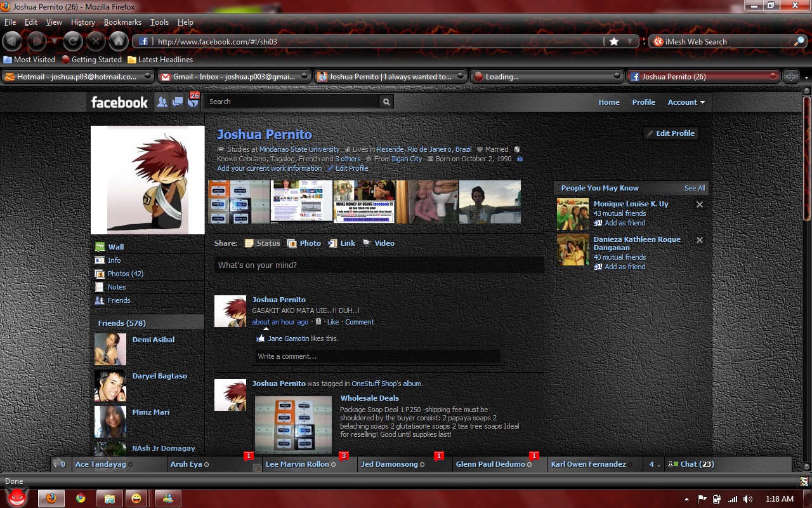This screenshot has height=508, width=812.
Task: Open the Firefox home page icon
Action: (x=118, y=41)
